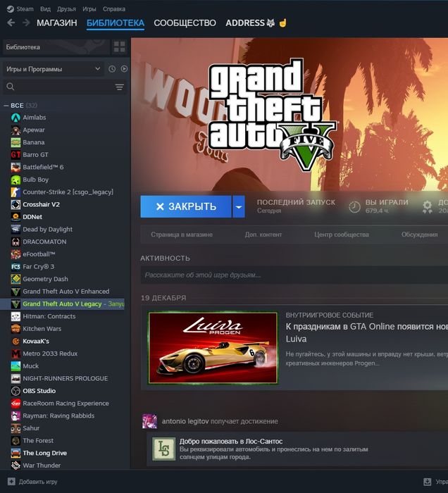Open the ADDRESS profile tab

click(x=256, y=23)
